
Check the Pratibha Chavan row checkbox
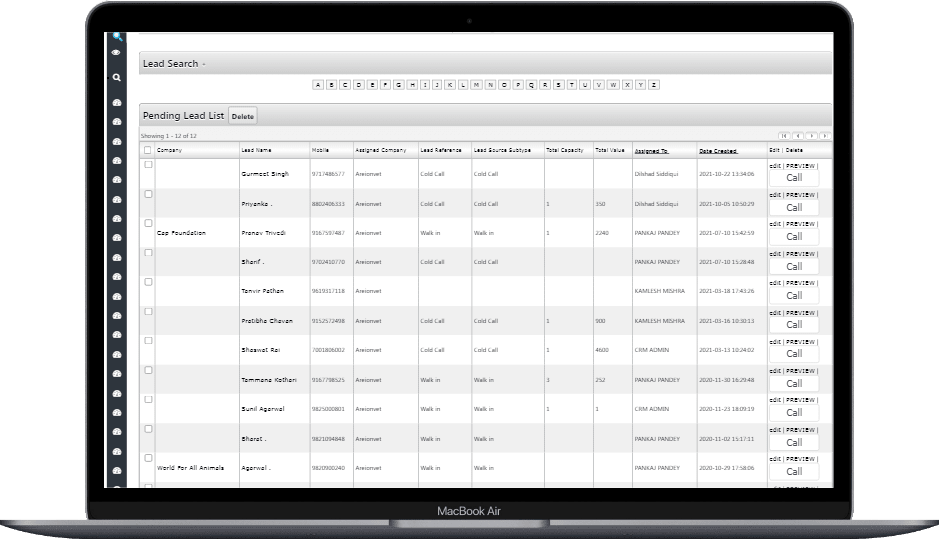pos(149,311)
